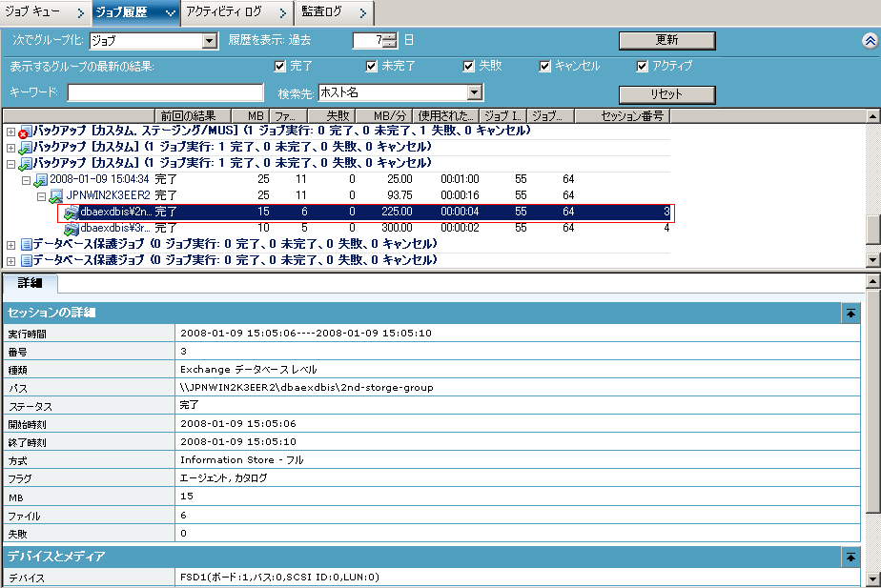
Task: Sort by 使用された column header
Action: coord(445,116)
